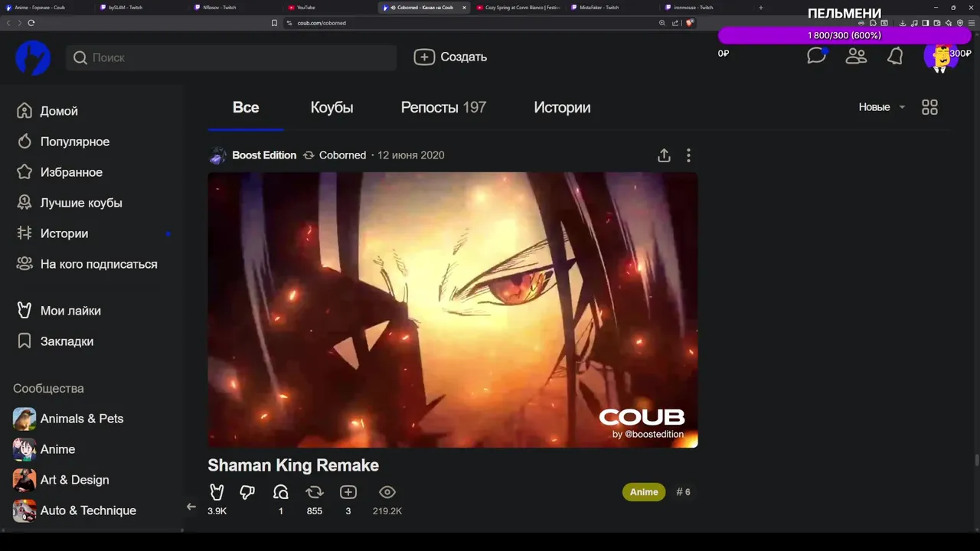The width and height of the screenshot is (980, 551).
Task: Open the chat messages icon
Action: point(817,56)
